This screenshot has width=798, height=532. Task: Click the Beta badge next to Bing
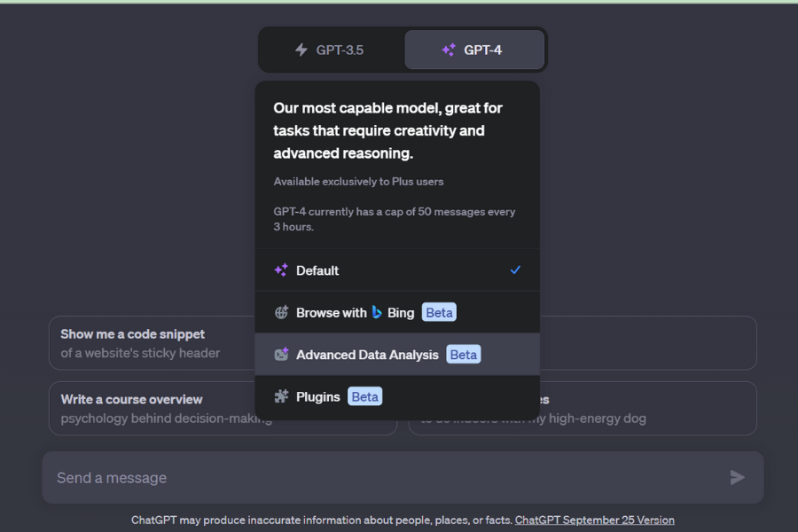pos(439,313)
